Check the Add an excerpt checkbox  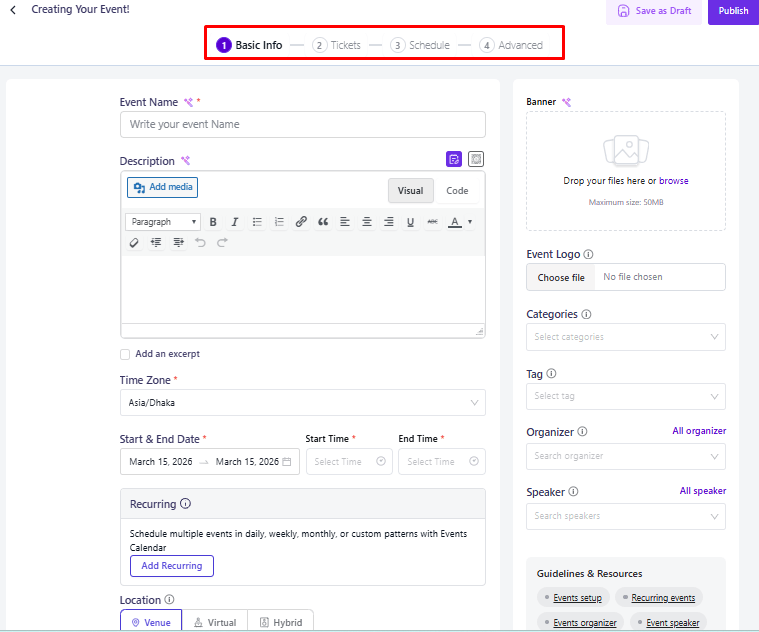coord(125,354)
